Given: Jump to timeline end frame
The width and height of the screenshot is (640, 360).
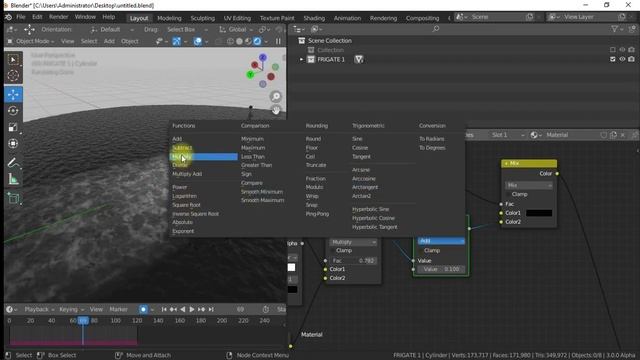Looking at the screenshot, I should pos(211,309).
